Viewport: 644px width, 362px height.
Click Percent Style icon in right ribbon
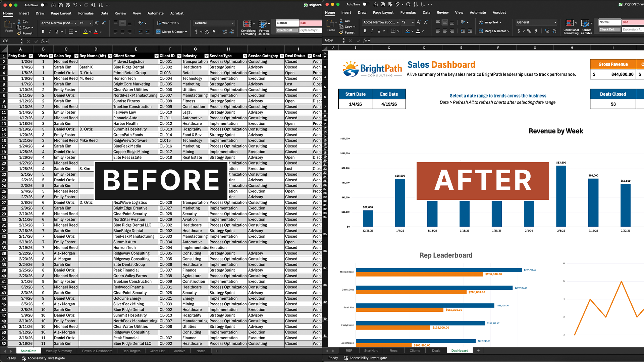coord(529,31)
